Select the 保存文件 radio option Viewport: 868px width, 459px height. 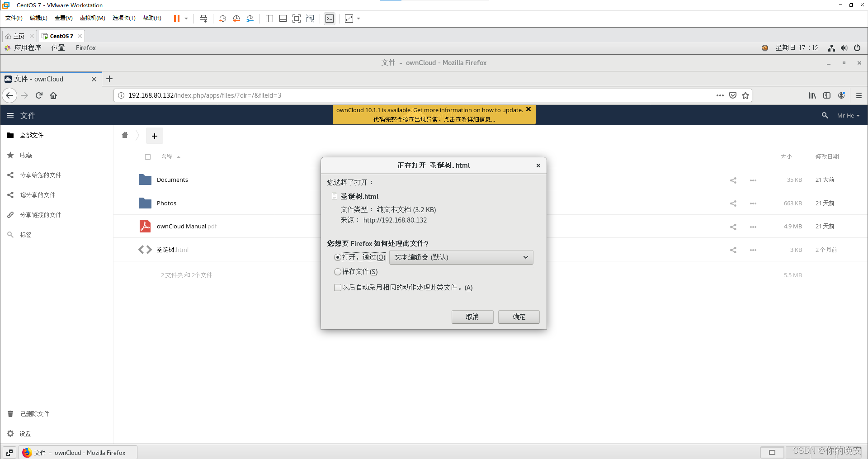(338, 272)
